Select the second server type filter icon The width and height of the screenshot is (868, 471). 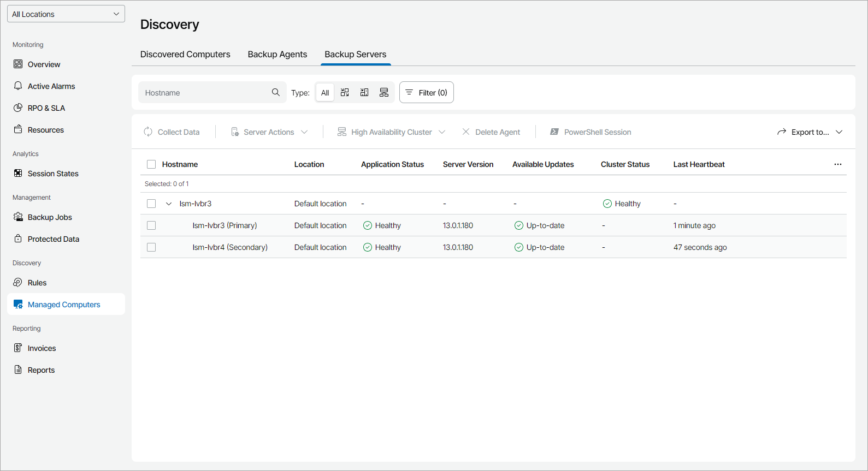[364, 92]
